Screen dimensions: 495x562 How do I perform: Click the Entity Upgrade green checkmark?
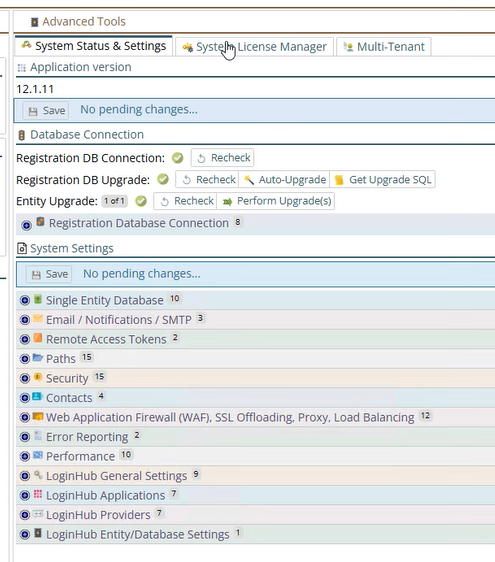[141, 201]
